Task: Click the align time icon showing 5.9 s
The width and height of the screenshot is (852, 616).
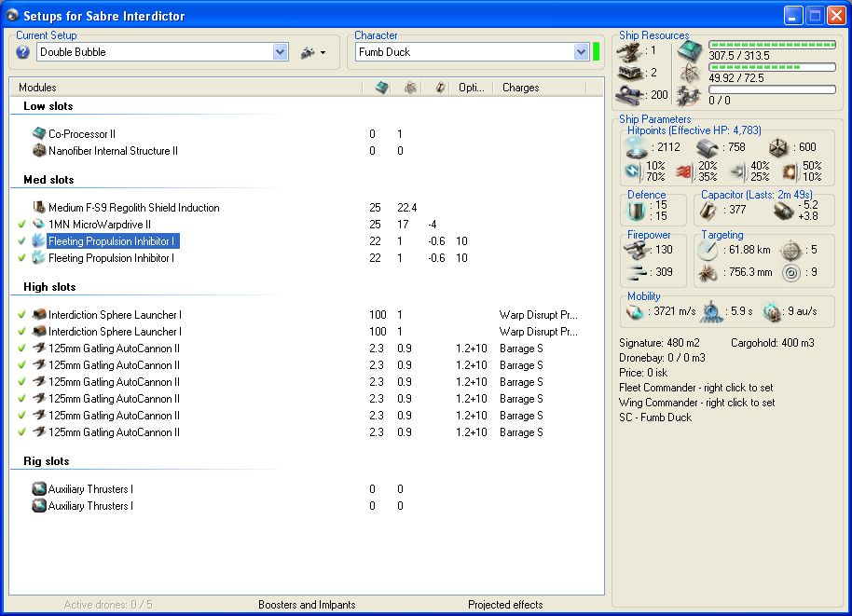Action: point(711,312)
